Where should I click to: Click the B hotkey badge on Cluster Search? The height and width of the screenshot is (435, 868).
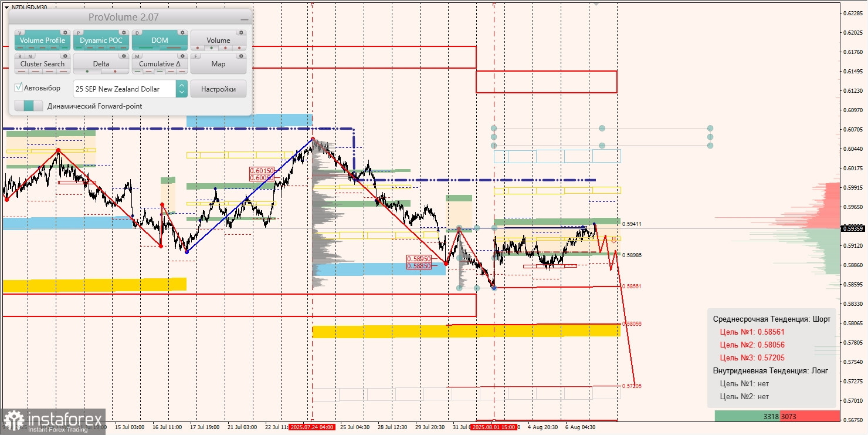21,56
